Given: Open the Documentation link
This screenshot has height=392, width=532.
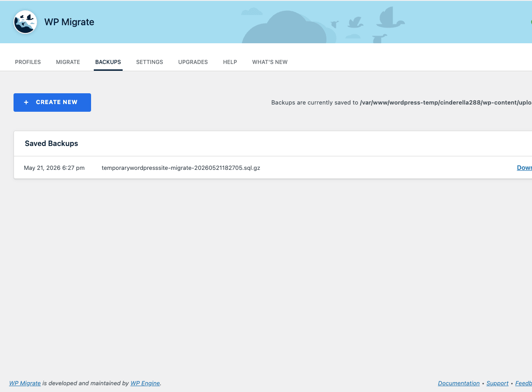Looking at the screenshot, I should (459, 383).
